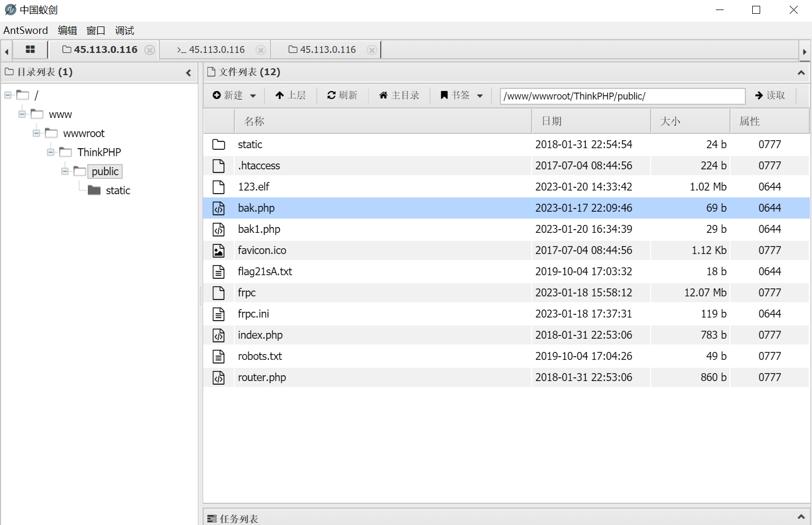
Task: Click the bak.php code file icon
Action: pyautogui.click(x=218, y=208)
